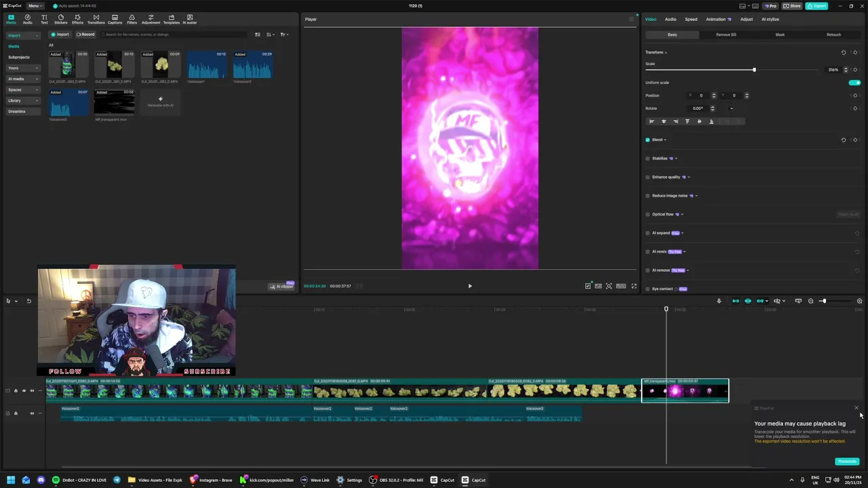This screenshot has width=868, height=488.
Task: Enable the Enhance quality checkbox
Action: click(648, 177)
